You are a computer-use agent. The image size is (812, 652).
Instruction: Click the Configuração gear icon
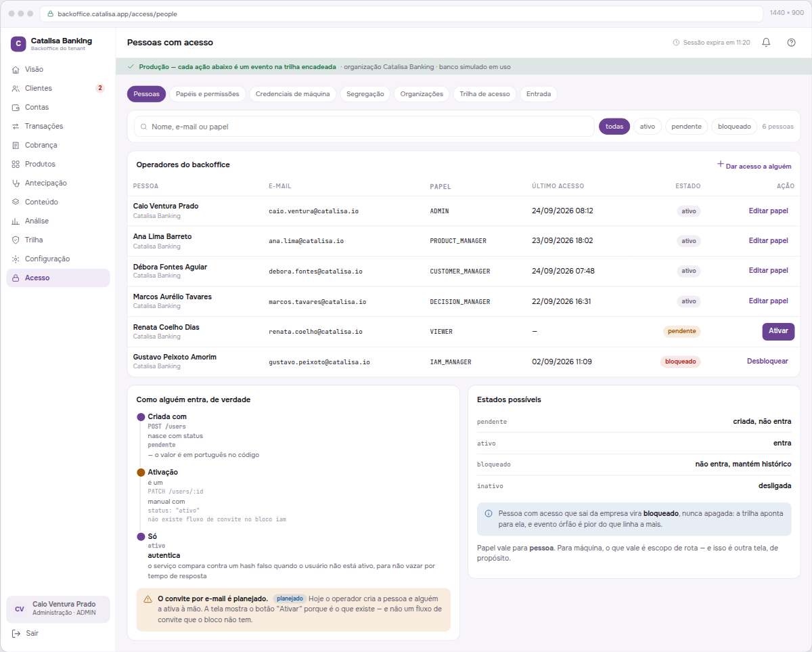click(x=16, y=259)
